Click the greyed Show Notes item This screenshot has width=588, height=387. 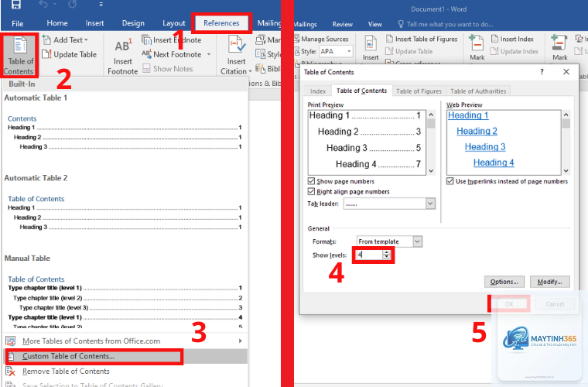(168, 69)
